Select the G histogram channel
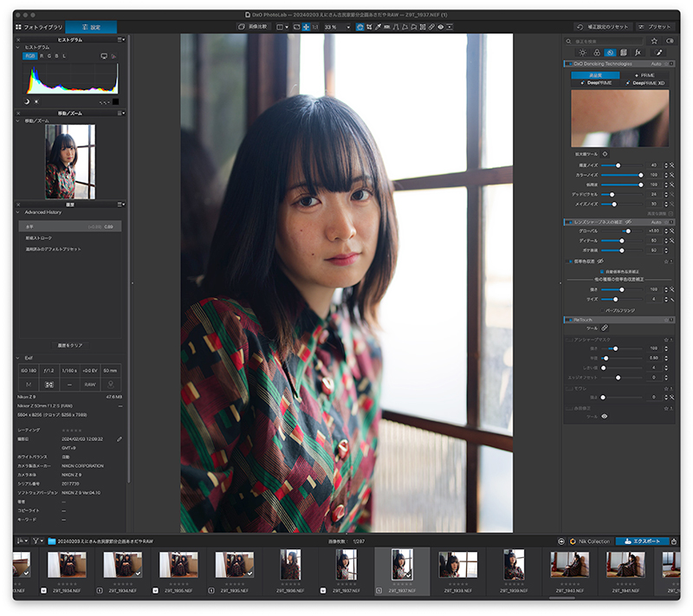The height and width of the screenshot is (616, 693). (49, 56)
